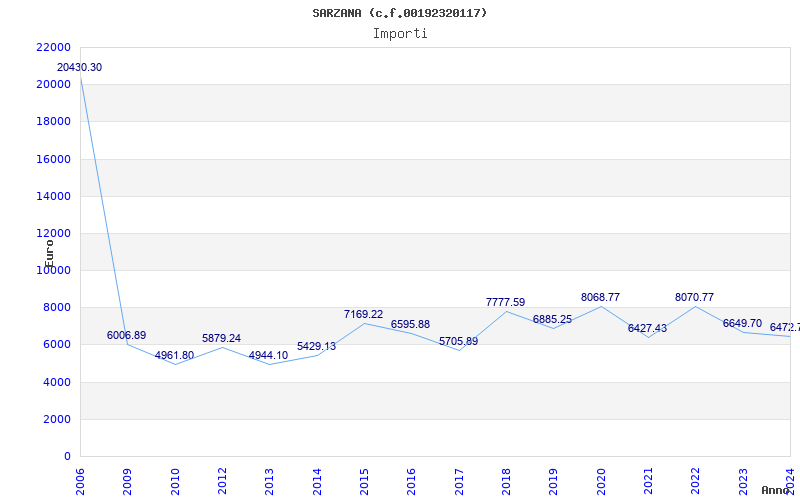Select the 12000 y-axis value
Screen dimensions: 800x500
[54, 233]
